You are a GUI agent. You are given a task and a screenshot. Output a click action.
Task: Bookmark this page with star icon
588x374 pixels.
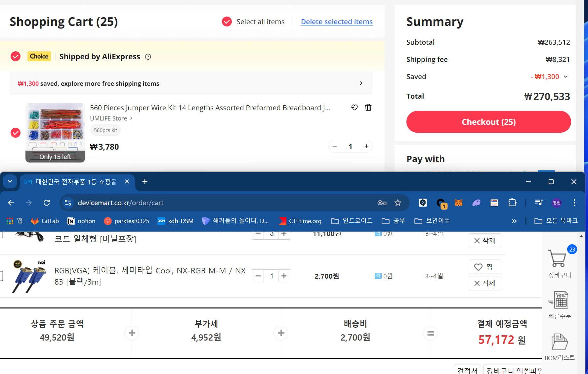coord(398,203)
